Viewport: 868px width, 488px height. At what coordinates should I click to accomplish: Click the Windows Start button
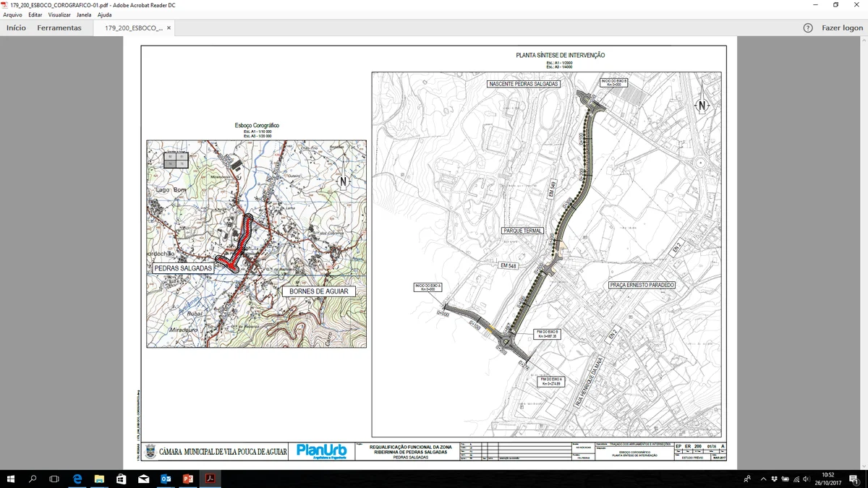point(10,479)
